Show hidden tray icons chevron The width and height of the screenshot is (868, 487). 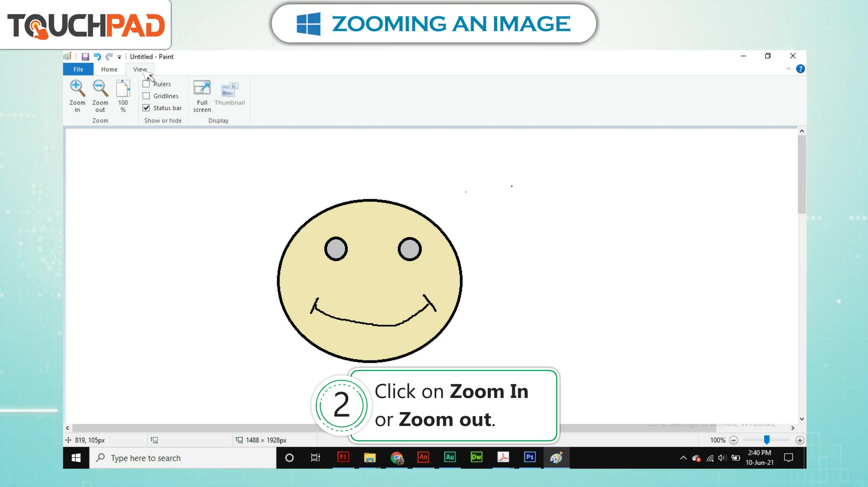(x=684, y=458)
